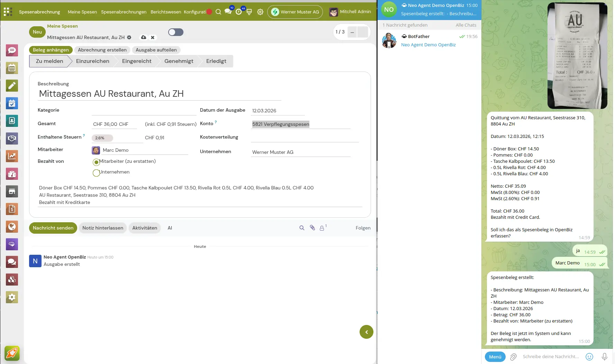Select 'Mitarbeiter (zu erstatten)' radio option
The height and width of the screenshot is (364, 615).
[x=96, y=162]
